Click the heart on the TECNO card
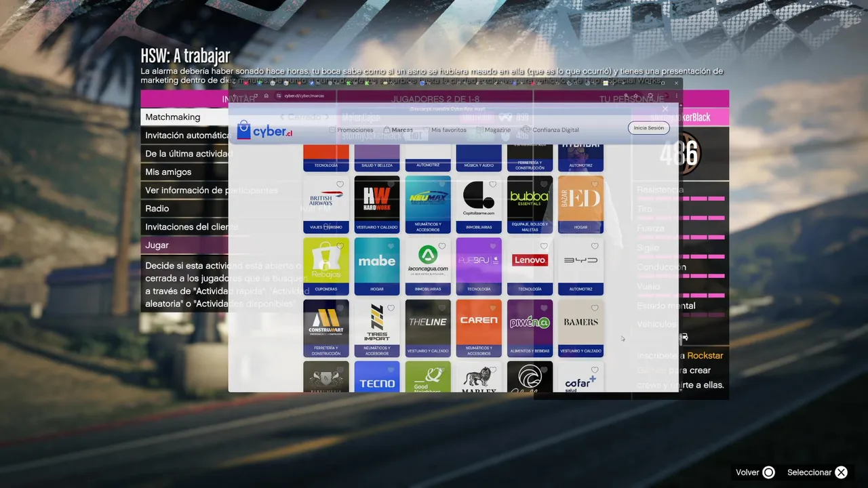This screenshot has width=868, height=488. pyautogui.click(x=391, y=370)
